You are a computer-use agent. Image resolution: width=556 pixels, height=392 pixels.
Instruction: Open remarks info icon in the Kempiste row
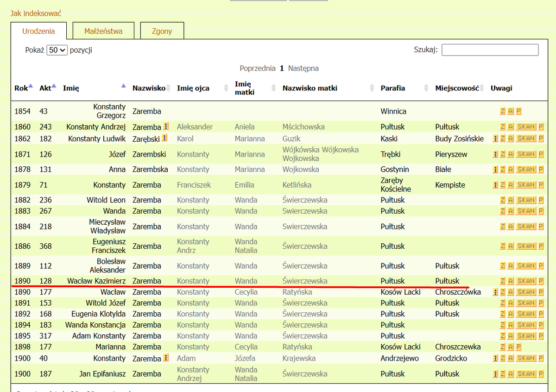495,184
